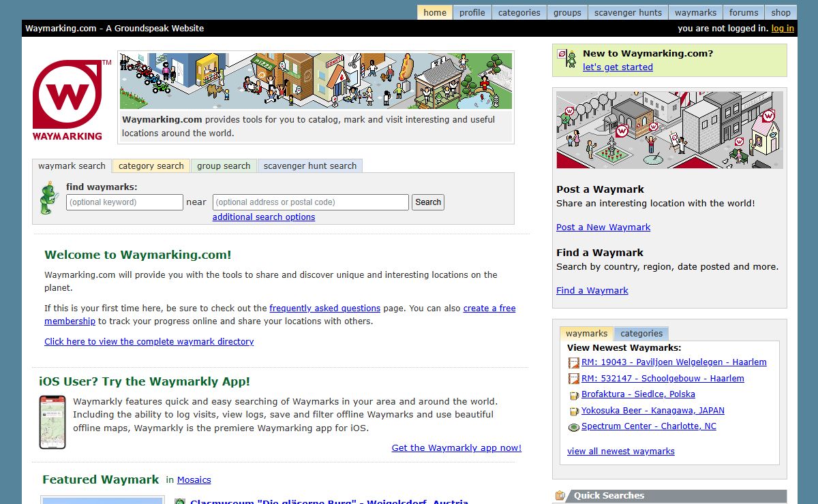Image resolution: width=818 pixels, height=504 pixels.
Task: Click the green mascot icon beside find waymarks
Action: point(49,198)
